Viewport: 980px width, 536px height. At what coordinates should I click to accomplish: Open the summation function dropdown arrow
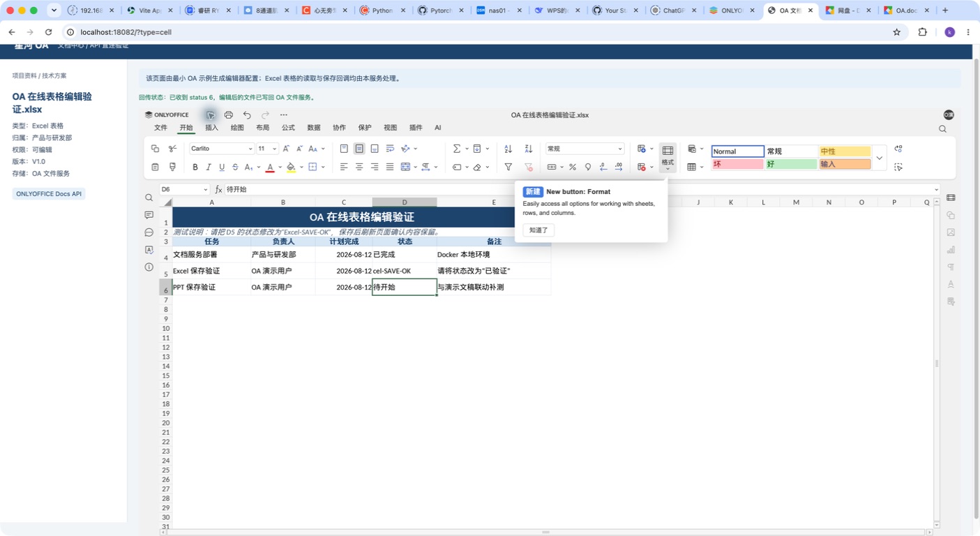tap(467, 149)
